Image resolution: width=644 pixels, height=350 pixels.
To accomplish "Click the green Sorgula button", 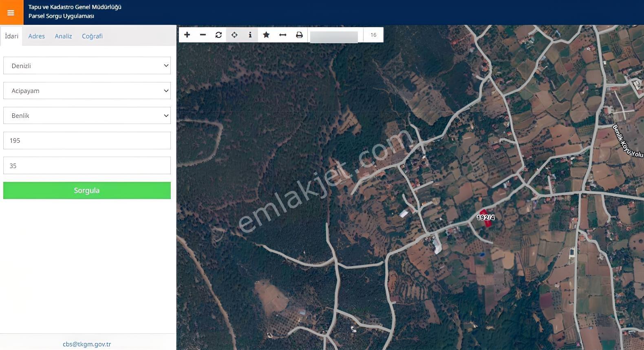I will point(87,191).
